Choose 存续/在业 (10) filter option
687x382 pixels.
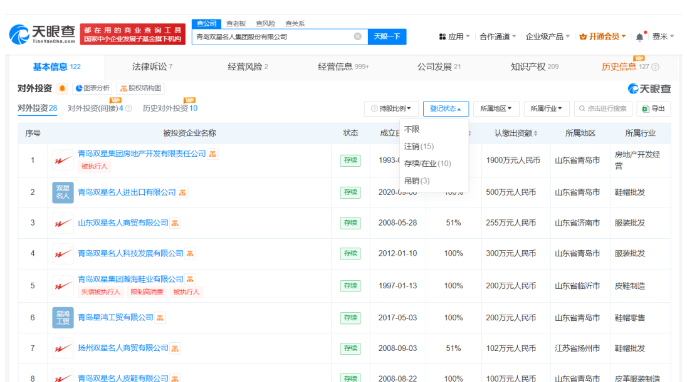pyautogui.click(x=427, y=163)
